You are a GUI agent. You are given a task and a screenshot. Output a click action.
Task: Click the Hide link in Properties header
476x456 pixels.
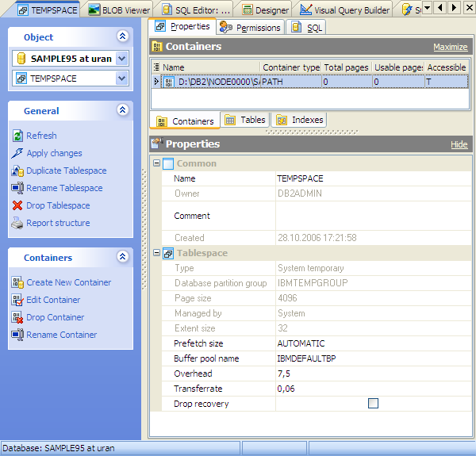459,144
